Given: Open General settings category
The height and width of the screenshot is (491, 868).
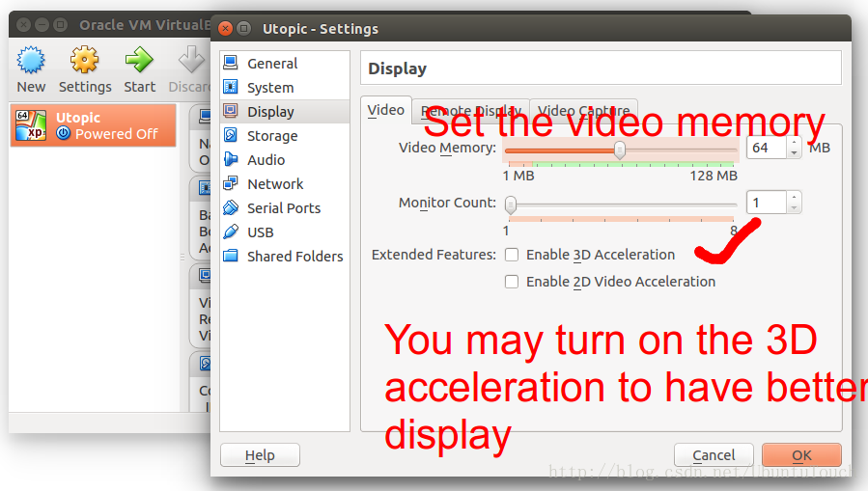Looking at the screenshot, I should pos(285,63).
